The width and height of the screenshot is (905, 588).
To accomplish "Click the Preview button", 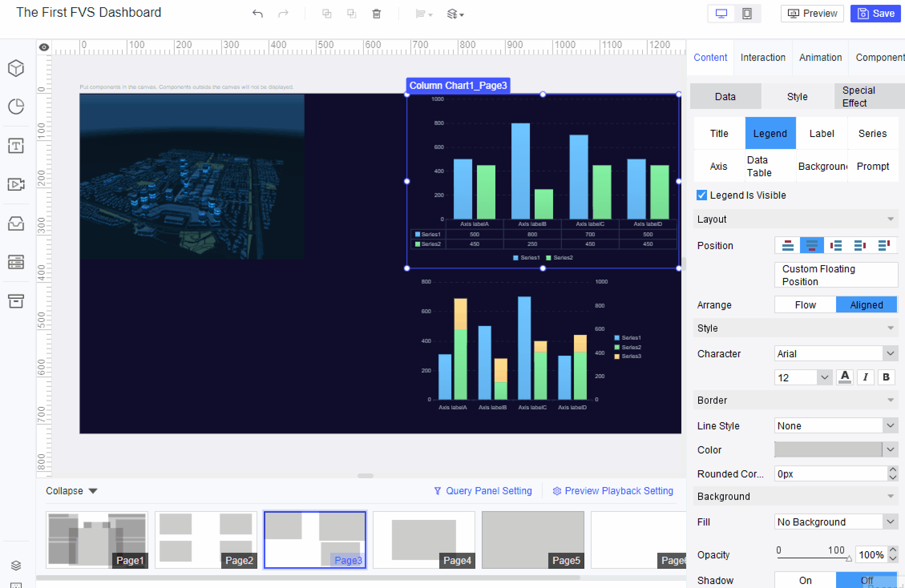I will click(812, 13).
